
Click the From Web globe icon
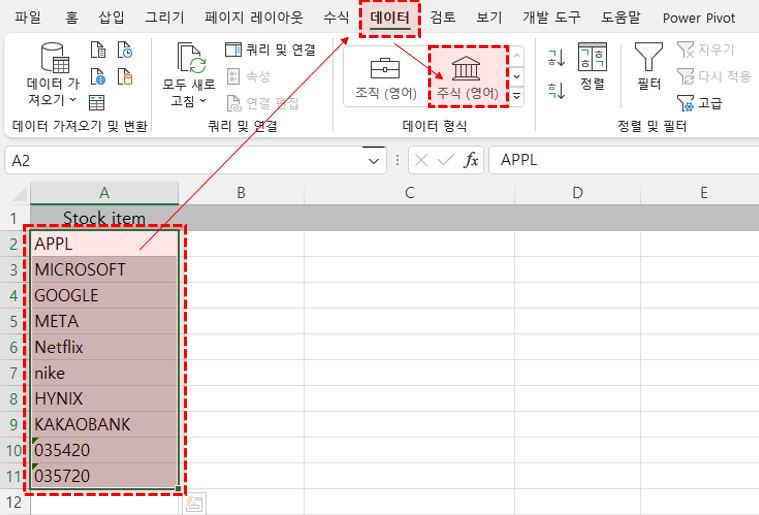point(98,76)
